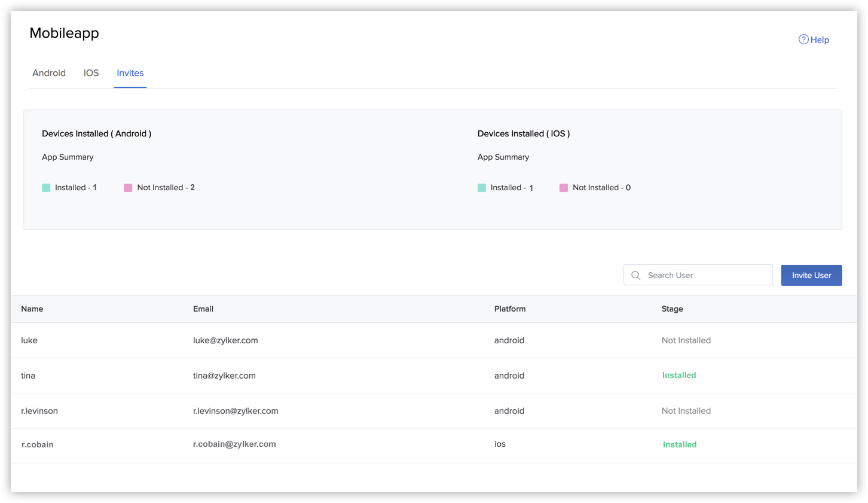This screenshot has height=503, width=868.
Task: Open the IOS tab
Action: 91,73
